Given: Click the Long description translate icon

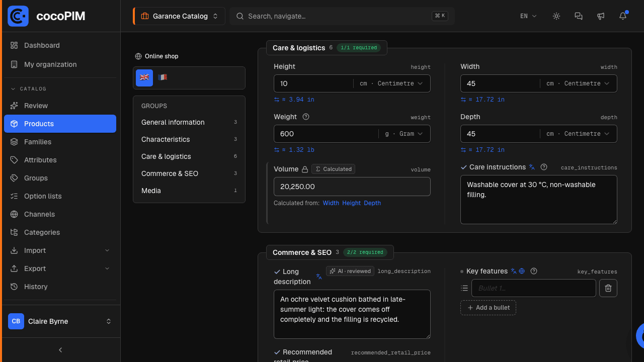Looking at the screenshot, I should click(x=319, y=277).
